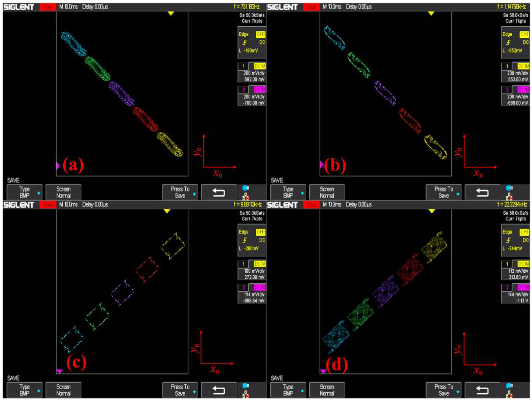Click the rising edge trigger symbol beside L -344mV
The height and width of the screenshot is (401, 532).
pos(508,240)
